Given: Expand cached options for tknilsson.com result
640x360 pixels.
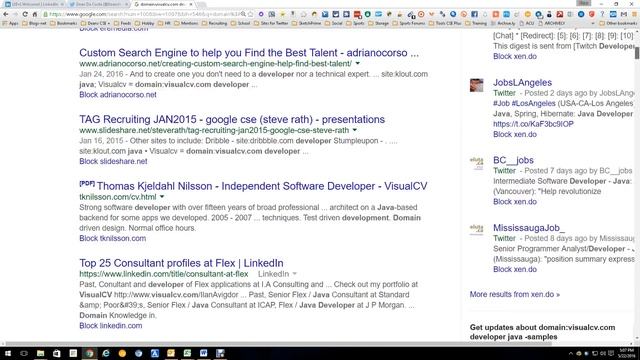Looking at the screenshot, I should click(x=162, y=197).
